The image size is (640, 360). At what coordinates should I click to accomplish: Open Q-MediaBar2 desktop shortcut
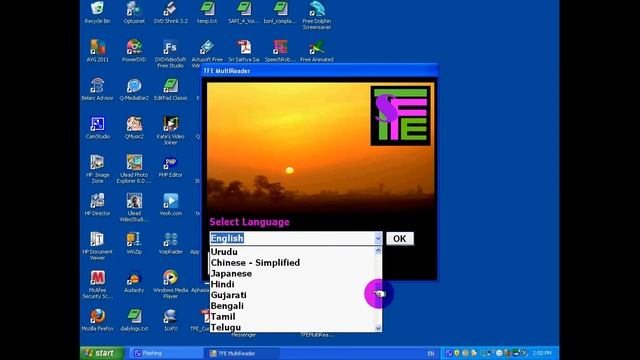pos(134,89)
